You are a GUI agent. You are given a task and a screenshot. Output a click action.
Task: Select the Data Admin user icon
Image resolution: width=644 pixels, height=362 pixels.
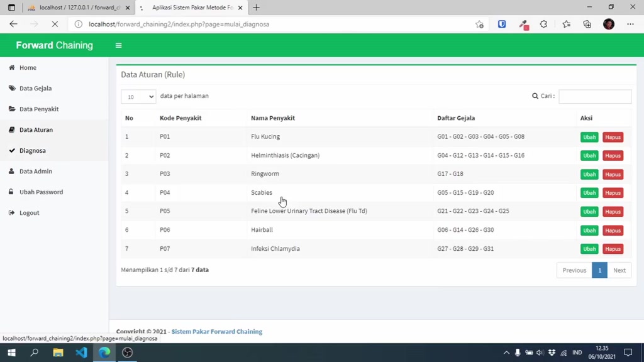pos(11,171)
